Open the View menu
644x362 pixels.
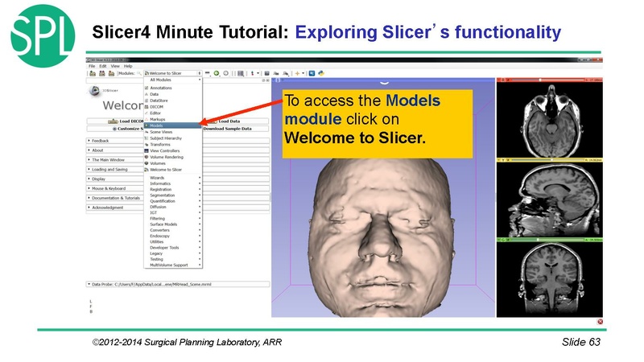[115, 66]
